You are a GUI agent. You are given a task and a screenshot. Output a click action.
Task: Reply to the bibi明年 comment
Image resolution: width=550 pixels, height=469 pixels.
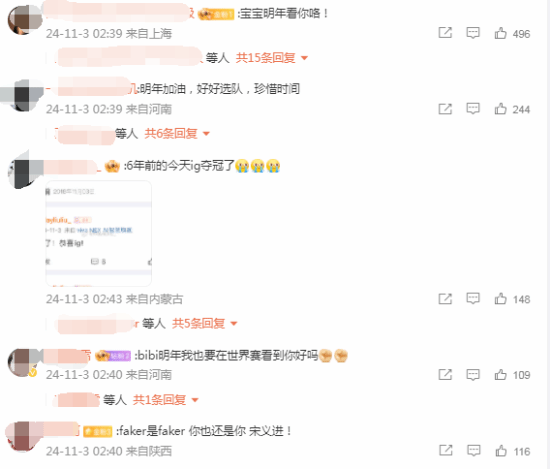473,375
